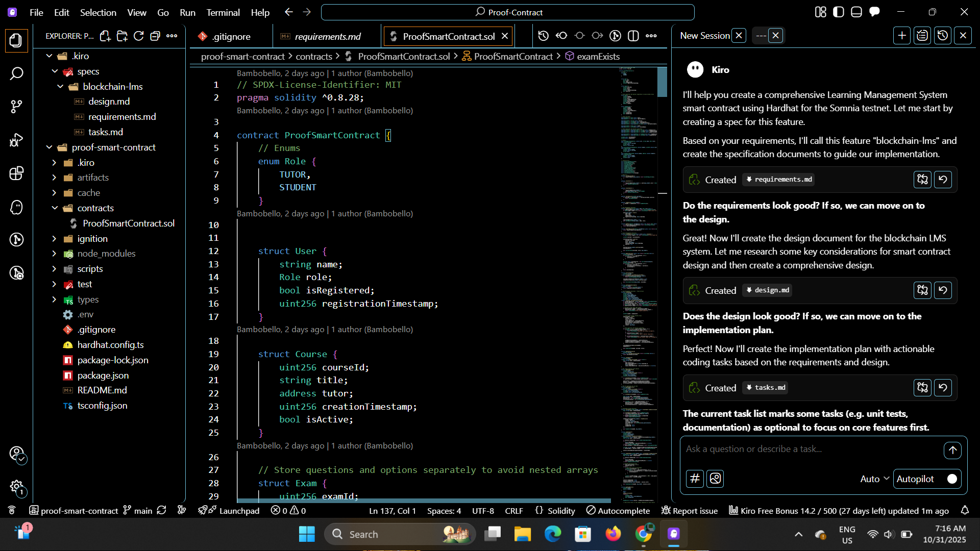The image size is (980, 551).
Task: Open the Search view in activity bar
Action: tap(16, 73)
